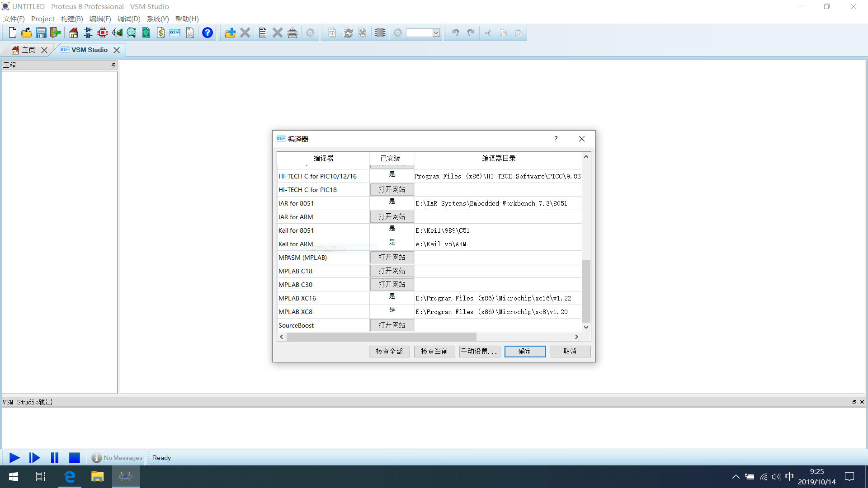The width and height of the screenshot is (868, 488).
Task: Click the step simulation button
Action: point(34,458)
